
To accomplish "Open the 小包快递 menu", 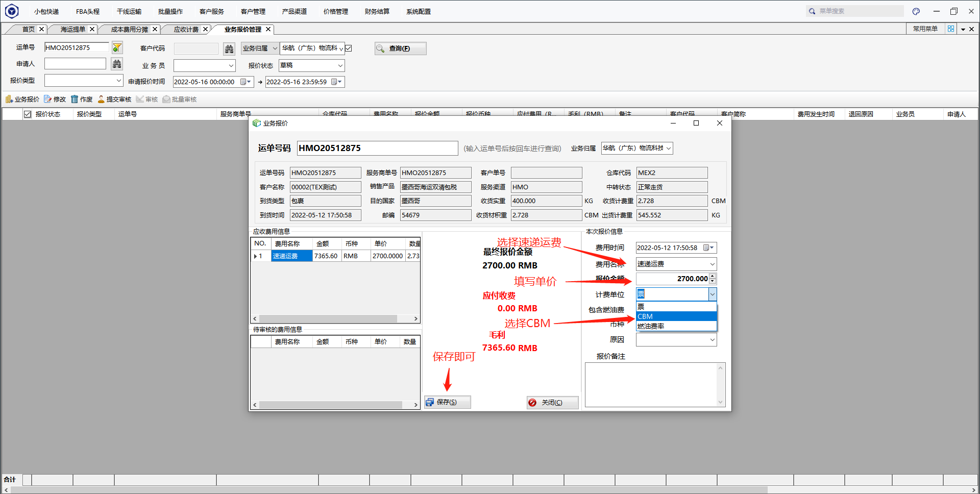I will 46,11.
